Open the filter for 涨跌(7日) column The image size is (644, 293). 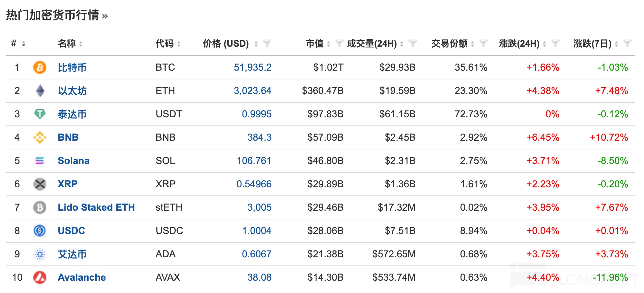(627, 43)
